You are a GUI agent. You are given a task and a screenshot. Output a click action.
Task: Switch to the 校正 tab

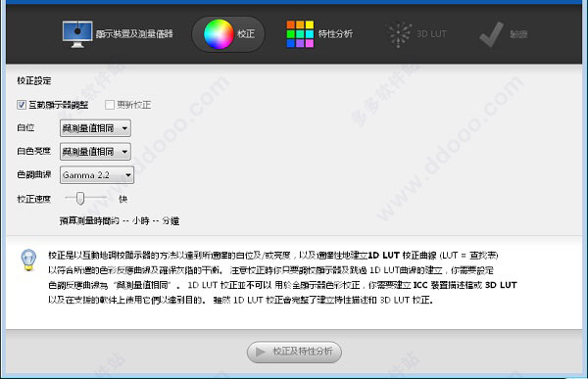(228, 34)
